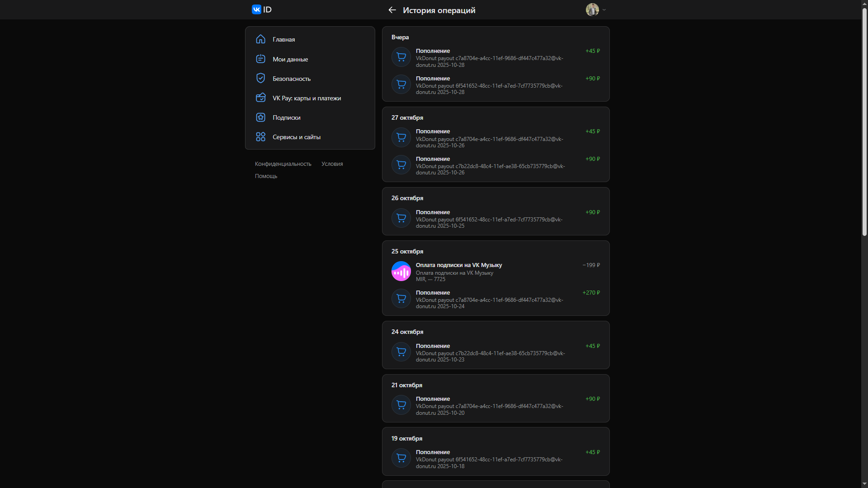Click the page's vertical scrollbar
This screenshot has width=868, height=488.
pos(864,122)
